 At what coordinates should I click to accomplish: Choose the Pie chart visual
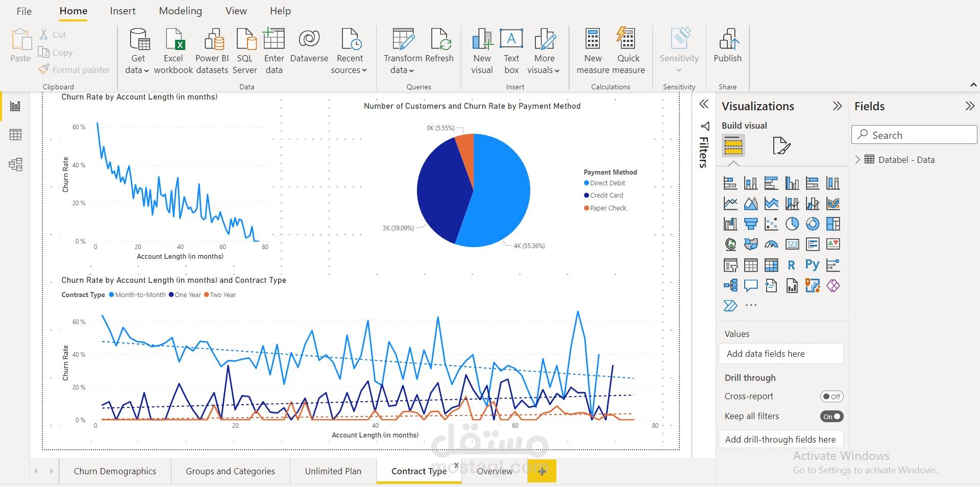click(792, 224)
